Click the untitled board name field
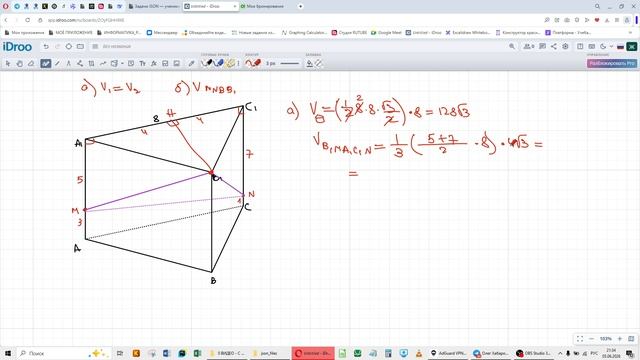This screenshot has height=360, width=640. pos(117,47)
